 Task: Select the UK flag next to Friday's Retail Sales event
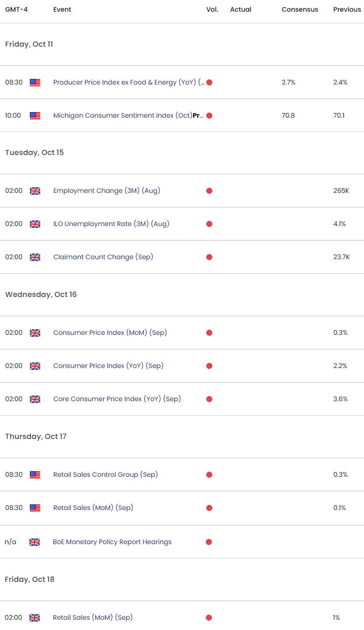[35, 617]
